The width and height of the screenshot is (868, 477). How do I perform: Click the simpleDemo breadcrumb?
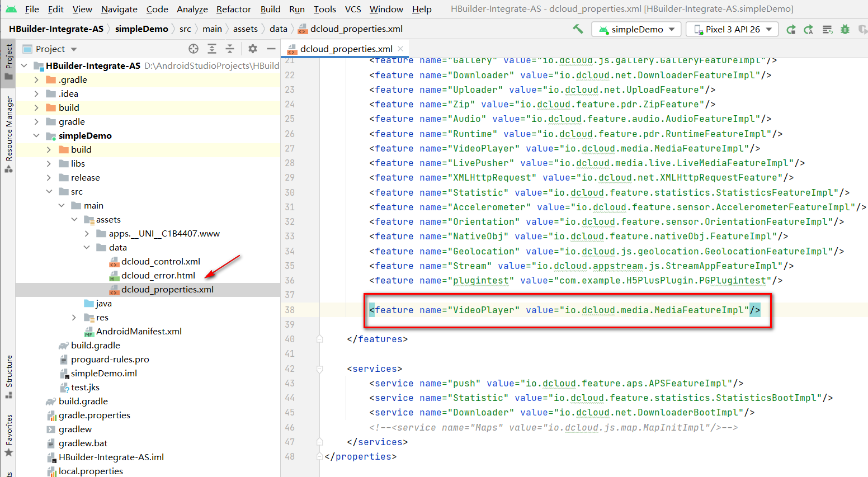pos(141,29)
